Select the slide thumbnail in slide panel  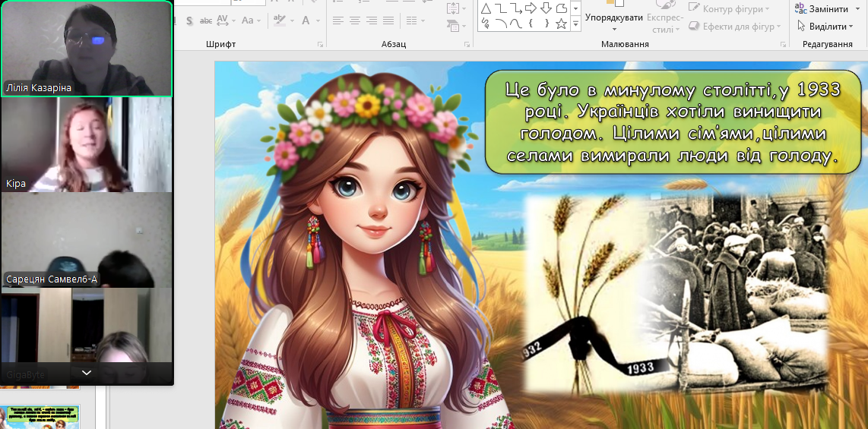[x=40, y=418]
